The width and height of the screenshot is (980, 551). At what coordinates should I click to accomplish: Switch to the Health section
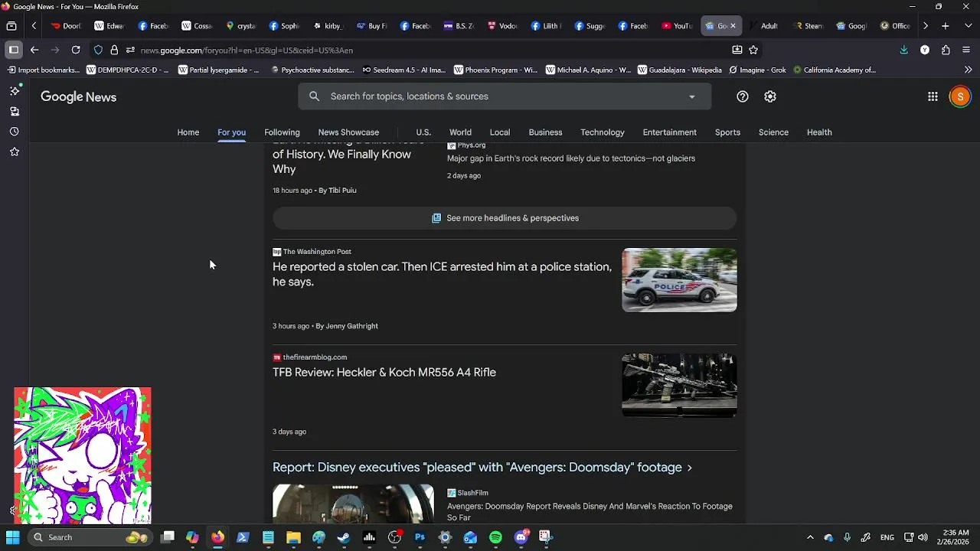coord(819,132)
